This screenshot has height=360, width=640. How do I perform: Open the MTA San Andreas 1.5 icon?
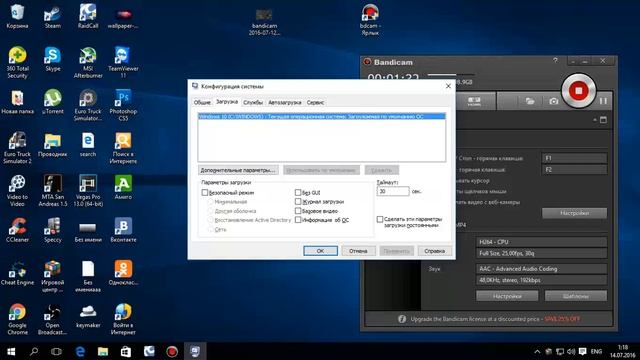click(53, 191)
